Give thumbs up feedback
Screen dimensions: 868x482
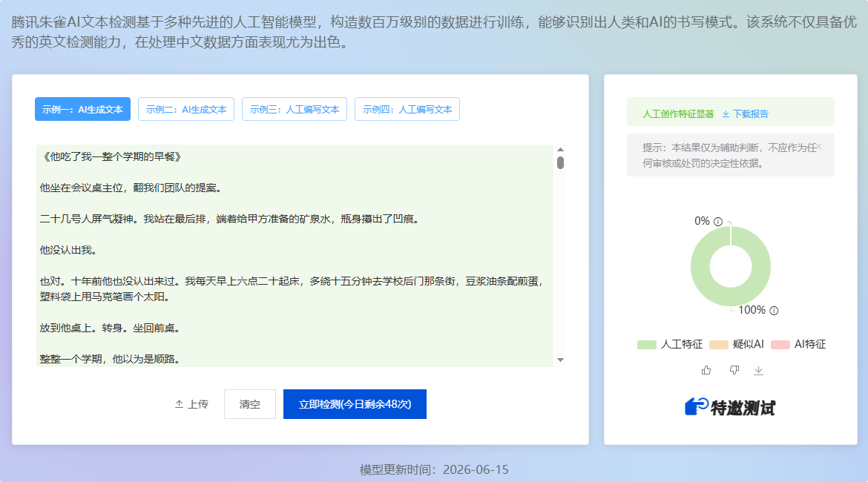point(706,370)
